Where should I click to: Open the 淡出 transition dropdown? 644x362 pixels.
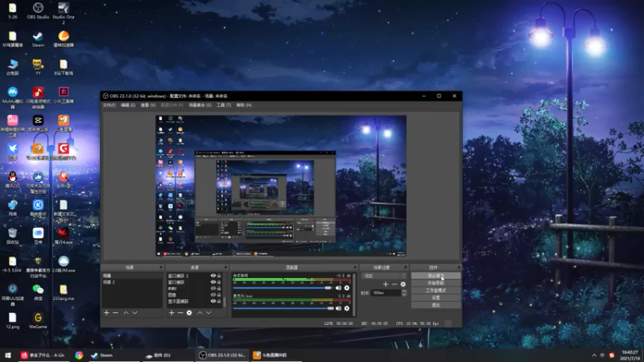tap(384, 276)
